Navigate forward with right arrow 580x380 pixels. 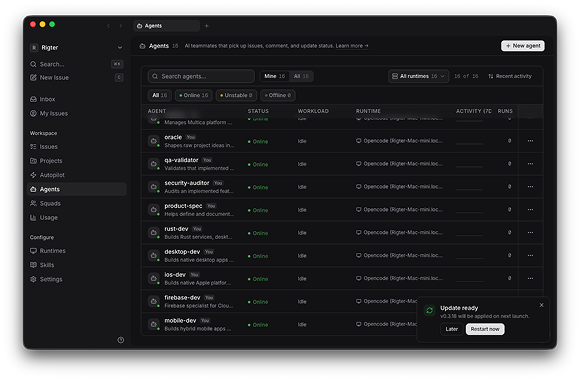(x=121, y=26)
